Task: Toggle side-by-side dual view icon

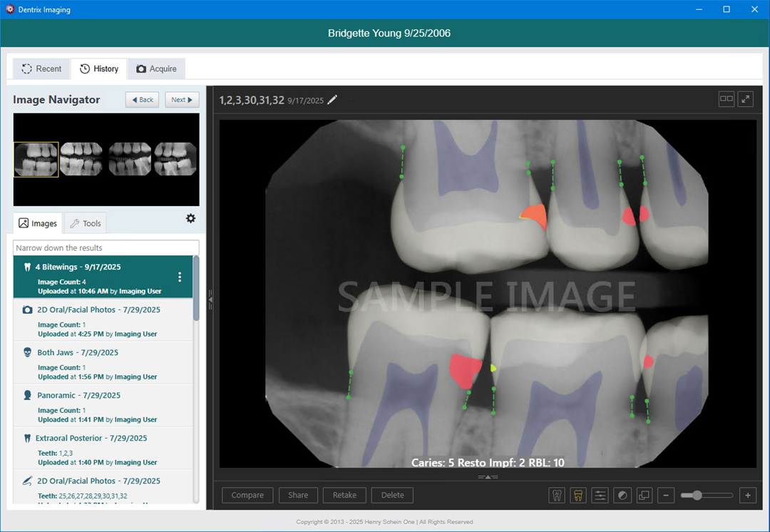Action: click(727, 99)
